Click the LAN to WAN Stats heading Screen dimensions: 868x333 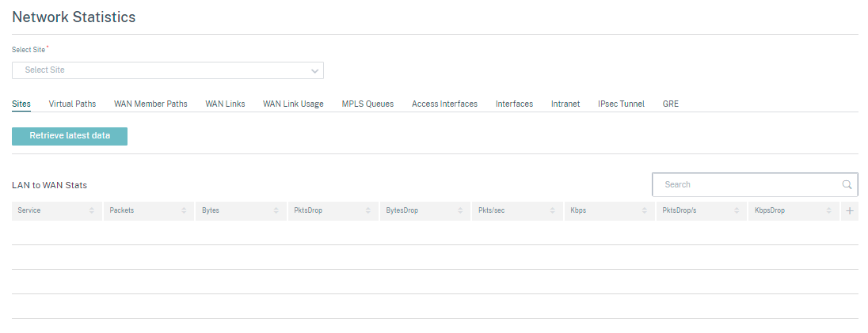coord(49,185)
